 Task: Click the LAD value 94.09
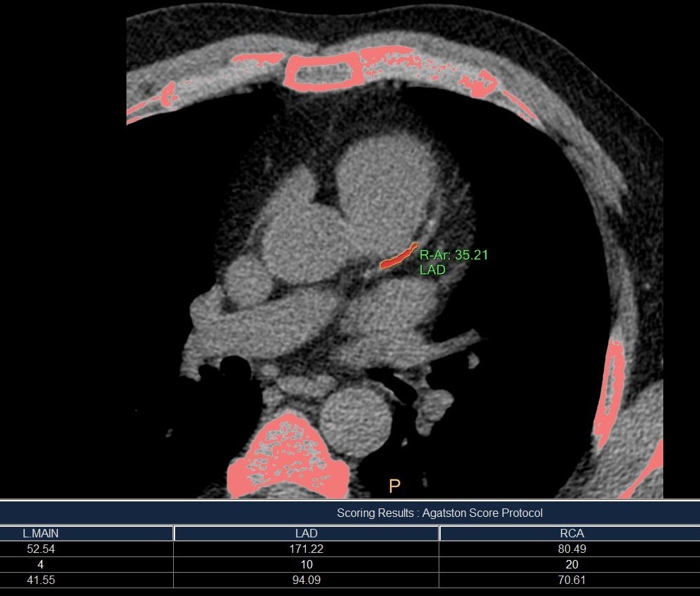pyautogui.click(x=307, y=580)
